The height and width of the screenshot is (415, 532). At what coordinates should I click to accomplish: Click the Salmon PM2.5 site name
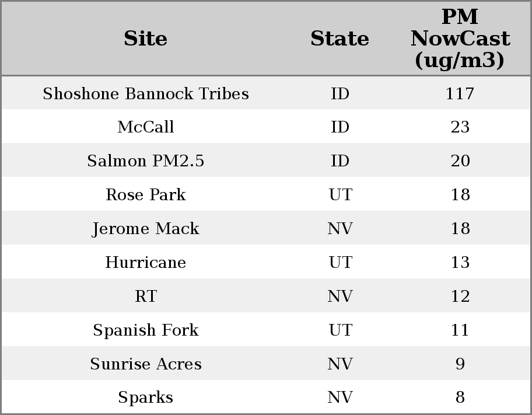[x=145, y=161]
